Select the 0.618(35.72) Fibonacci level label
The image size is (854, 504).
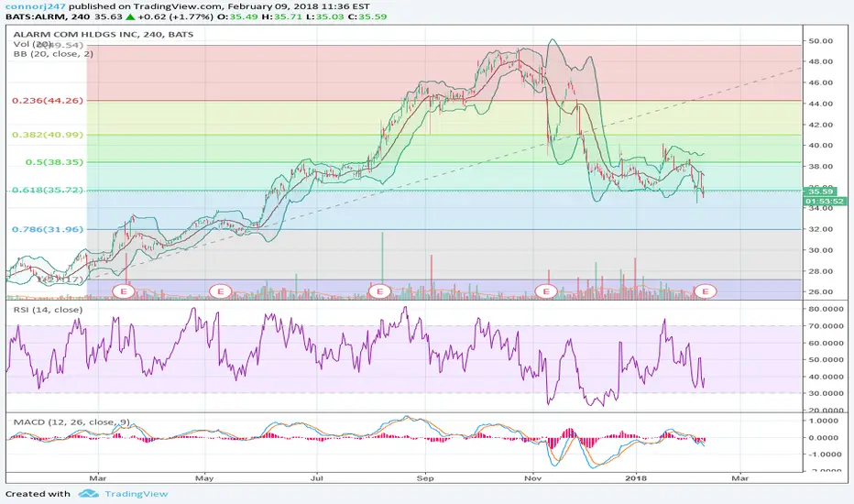pos(48,190)
